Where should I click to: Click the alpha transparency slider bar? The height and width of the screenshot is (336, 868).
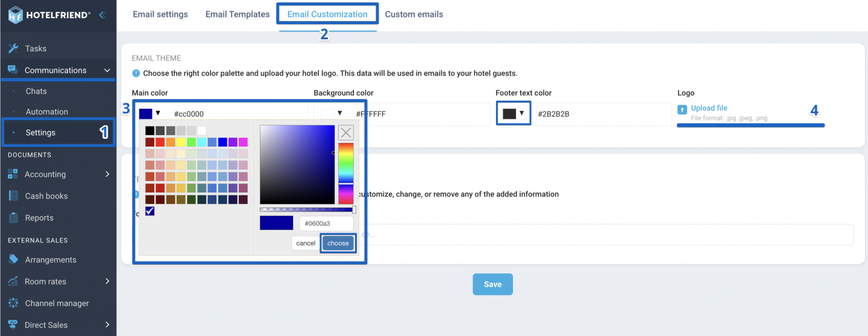(x=307, y=210)
